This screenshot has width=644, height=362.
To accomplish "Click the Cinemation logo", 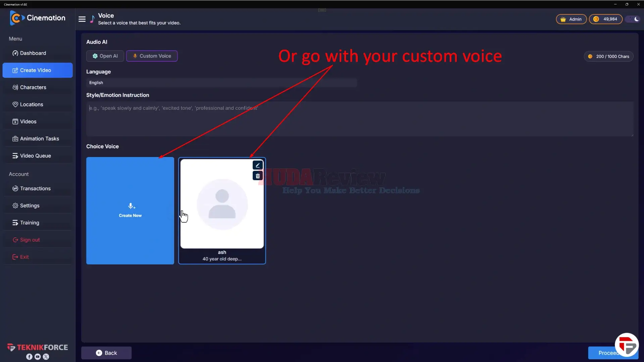I will [x=38, y=18].
